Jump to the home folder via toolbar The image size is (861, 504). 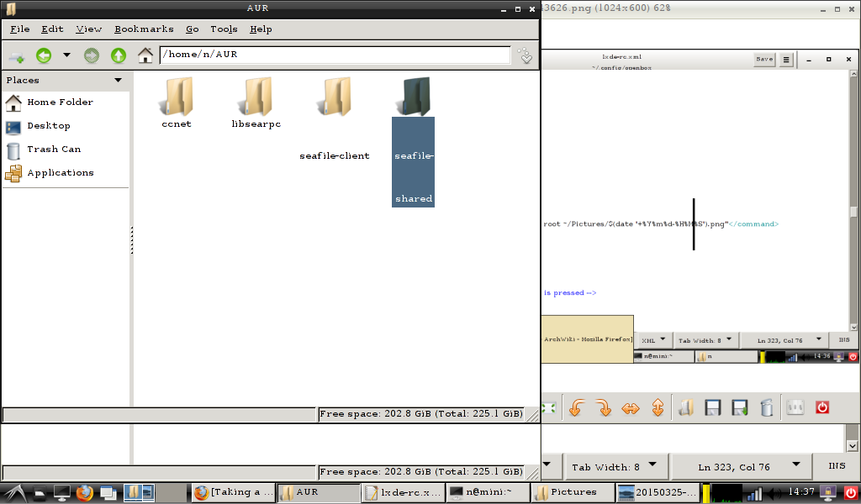coord(145,55)
